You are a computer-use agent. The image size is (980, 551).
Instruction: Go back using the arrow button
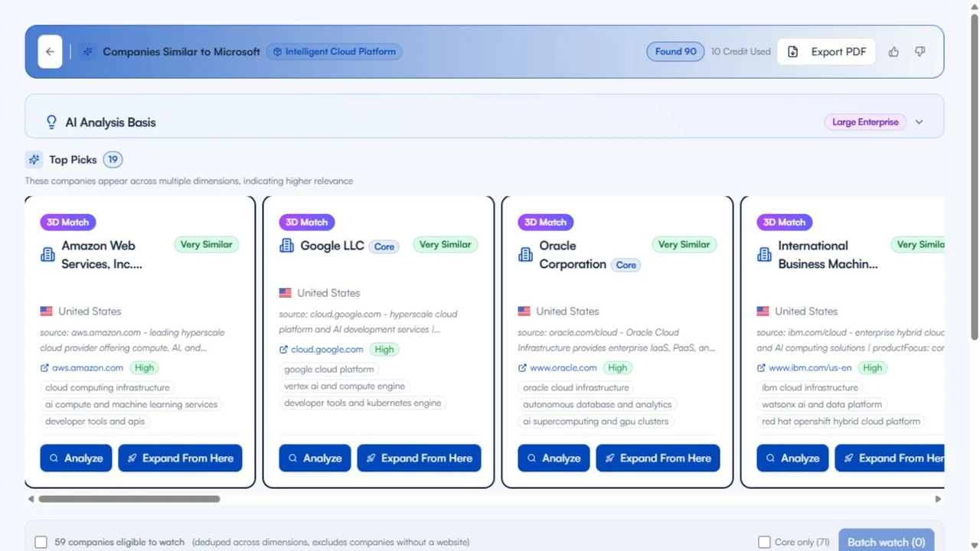pyautogui.click(x=50, y=52)
